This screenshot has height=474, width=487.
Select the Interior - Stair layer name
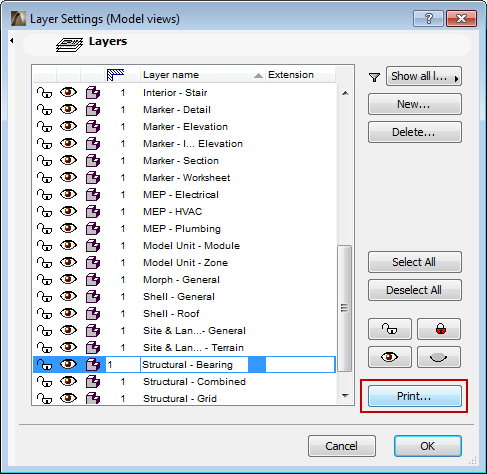(x=175, y=93)
